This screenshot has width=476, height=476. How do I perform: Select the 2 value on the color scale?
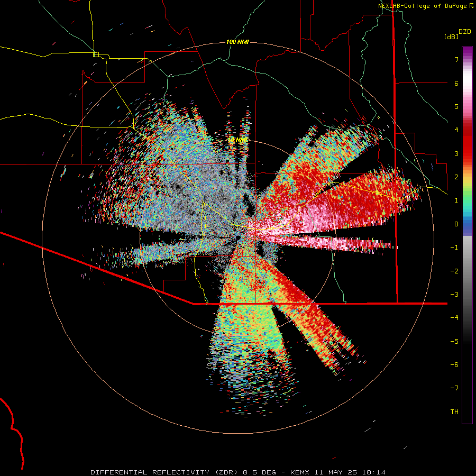(x=456, y=177)
